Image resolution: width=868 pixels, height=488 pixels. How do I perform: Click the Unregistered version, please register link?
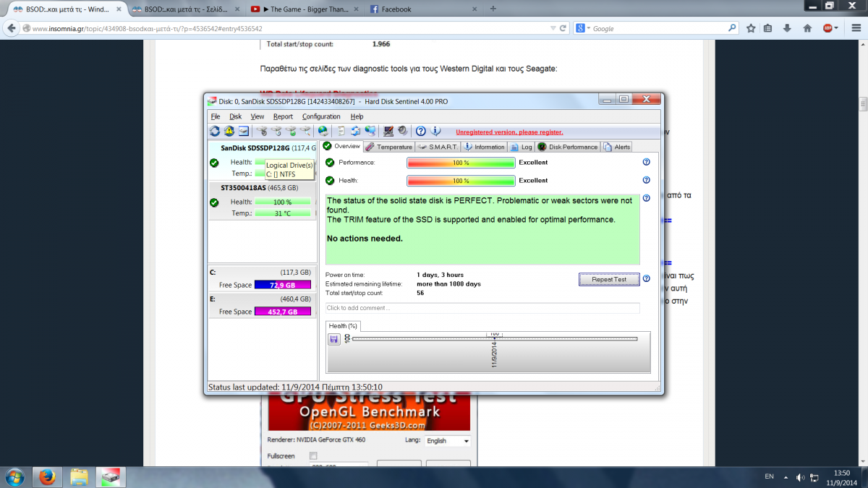pyautogui.click(x=509, y=132)
